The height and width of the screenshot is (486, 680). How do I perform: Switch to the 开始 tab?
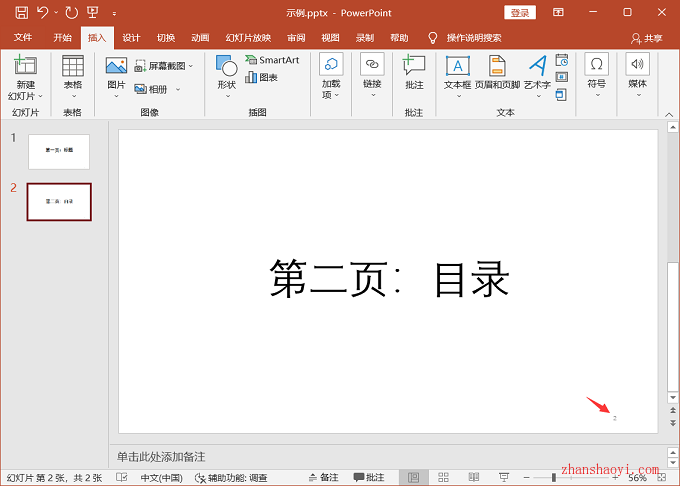point(62,38)
